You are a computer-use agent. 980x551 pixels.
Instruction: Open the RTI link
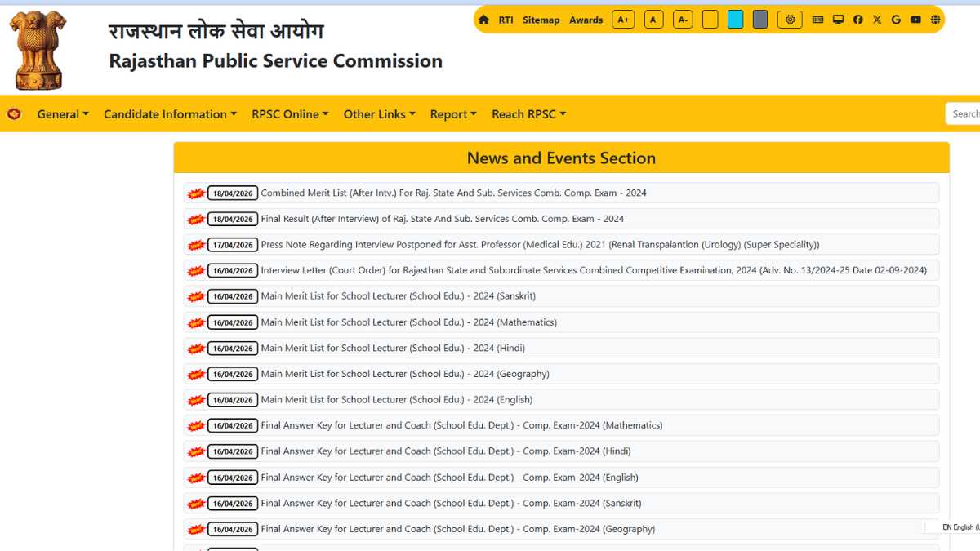pos(506,19)
